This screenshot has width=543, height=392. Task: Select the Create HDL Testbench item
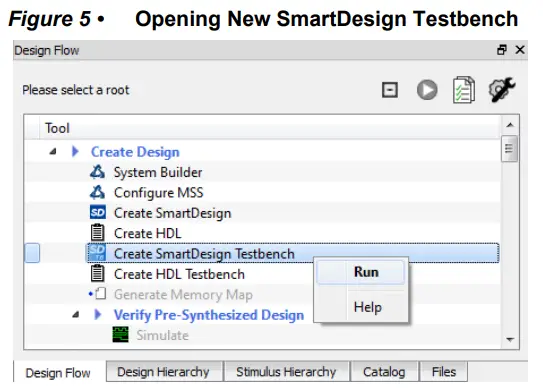[179, 274]
